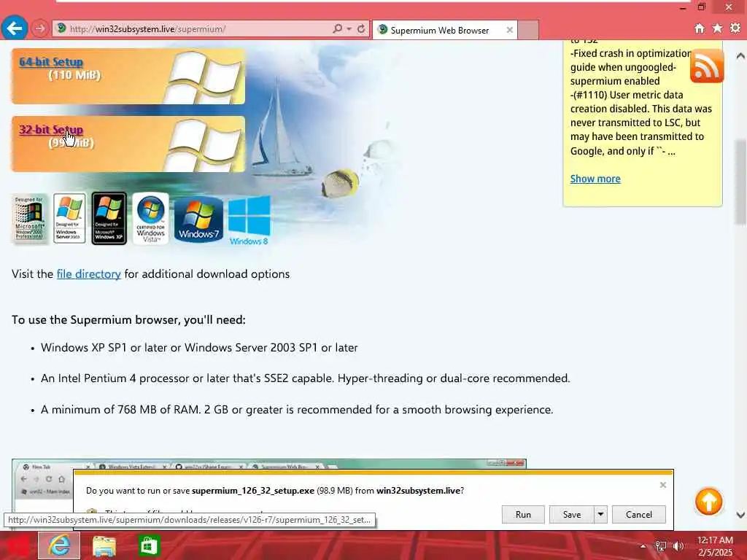Screen dimensions: 747x560
Task: Refresh the page with reload icon
Action: coord(361,28)
